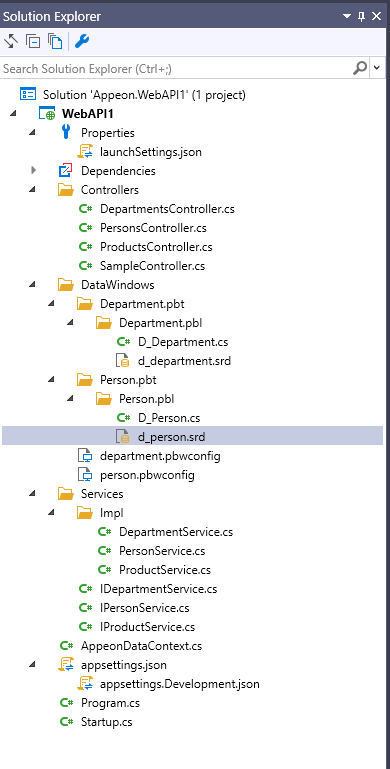Open the search options dropdown arrow
This screenshot has height=769, width=390.
point(377,68)
